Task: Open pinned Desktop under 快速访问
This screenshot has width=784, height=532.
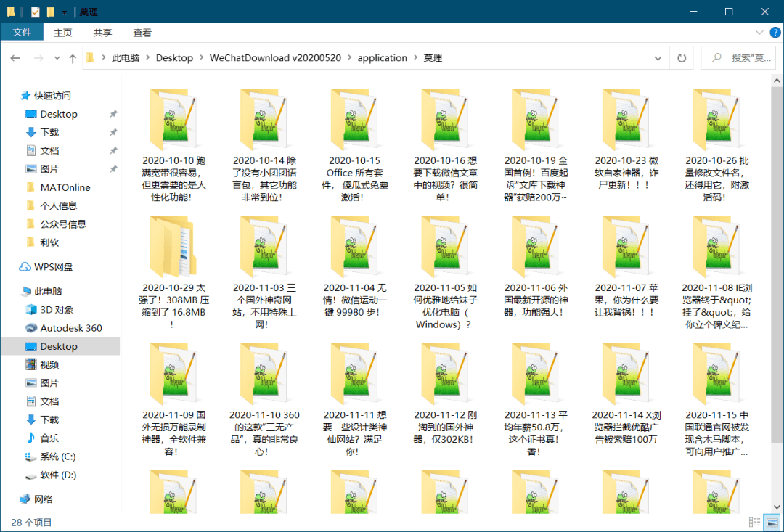Action: tap(59, 114)
